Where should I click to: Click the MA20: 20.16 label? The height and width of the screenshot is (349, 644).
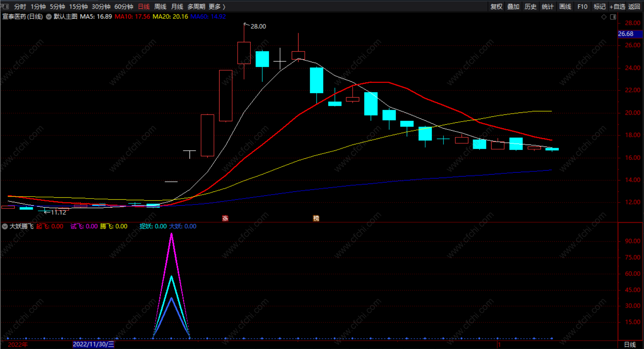(170, 17)
